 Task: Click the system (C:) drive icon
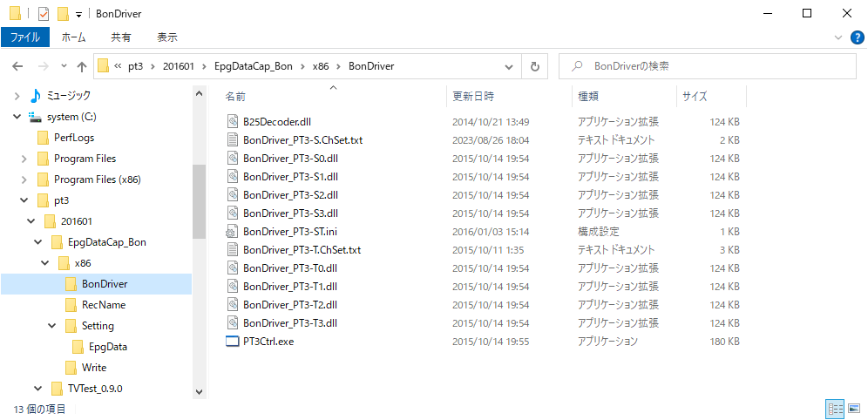coord(35,118)
